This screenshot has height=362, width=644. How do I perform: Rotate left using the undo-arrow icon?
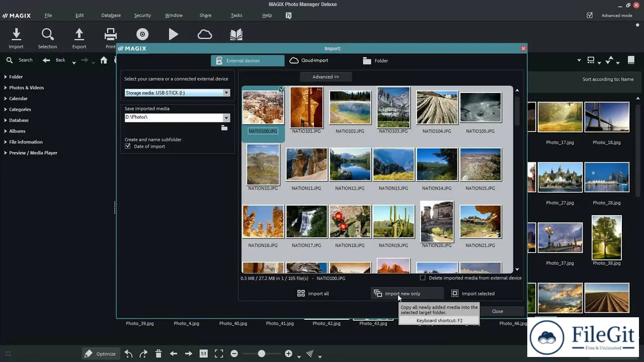point(128,353)
